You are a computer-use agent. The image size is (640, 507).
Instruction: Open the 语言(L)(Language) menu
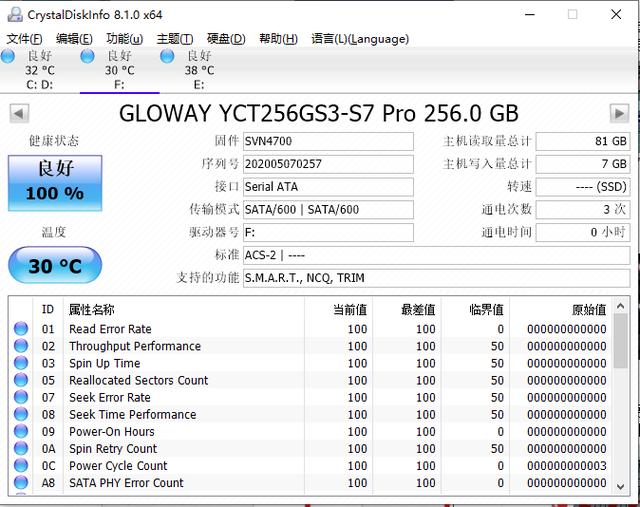coord(360,39)
